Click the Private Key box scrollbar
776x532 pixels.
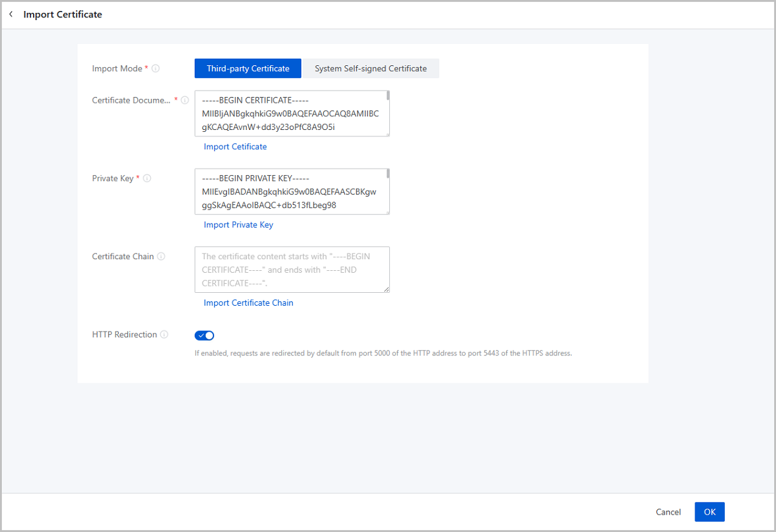point(387,174)
